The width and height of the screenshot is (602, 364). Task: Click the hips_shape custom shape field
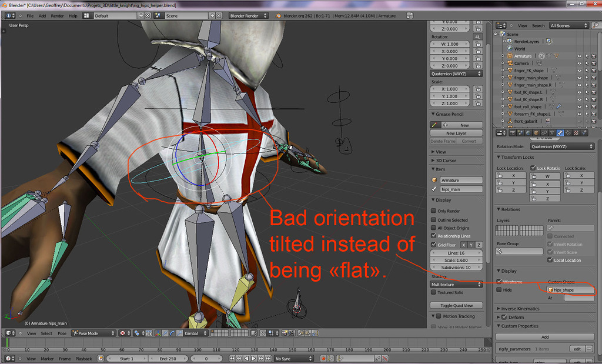570,290
